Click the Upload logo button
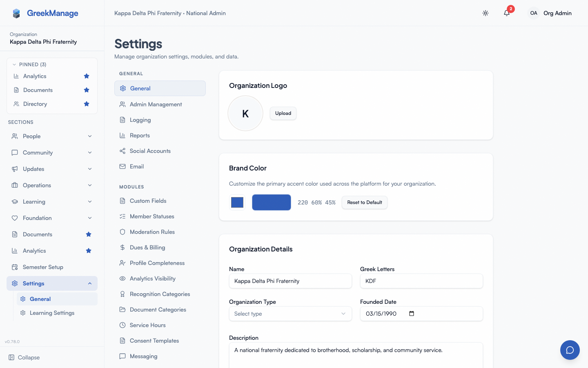This screenshot has width=588, height=368. point(283,113)
